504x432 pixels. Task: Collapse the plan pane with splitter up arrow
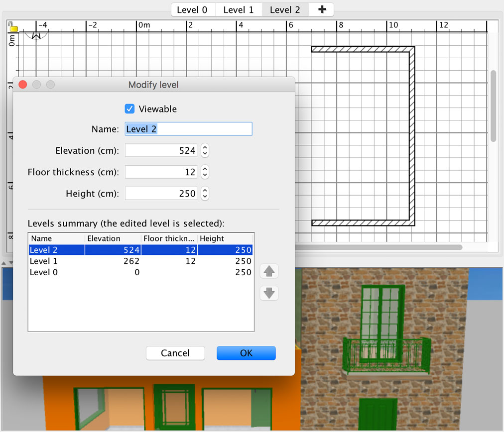coord(4,262)
